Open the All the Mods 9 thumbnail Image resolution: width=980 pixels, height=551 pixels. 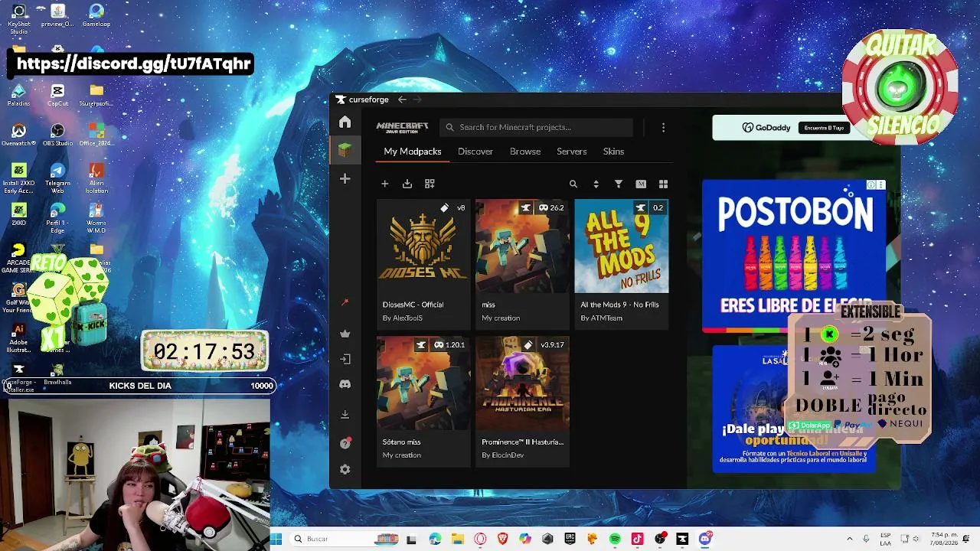tap(622, 246)
